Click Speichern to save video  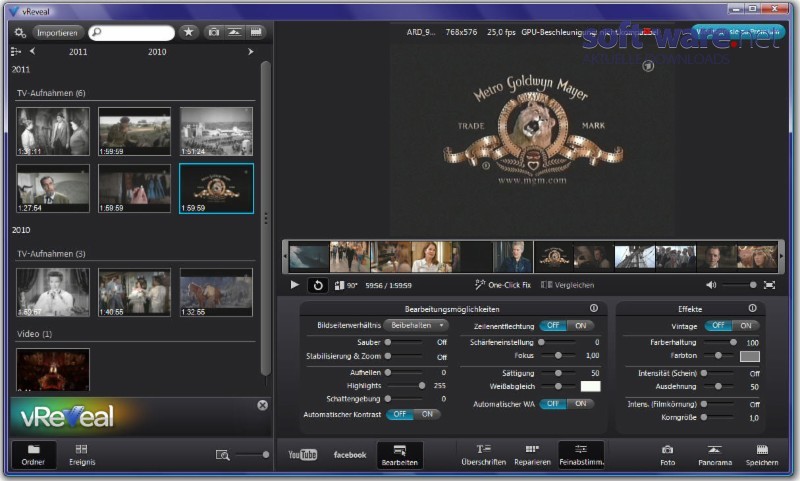pyautogui.click(x=762, y=455)
